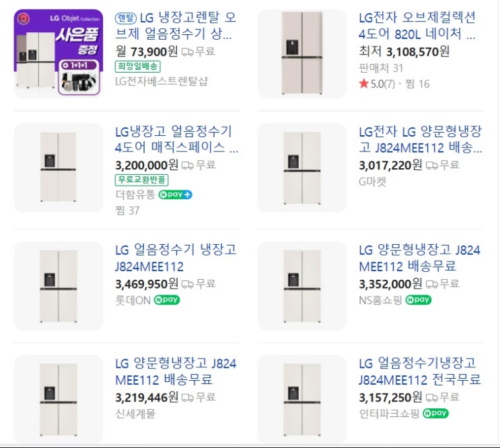This screenshot has width=500, height=448.
Task: Open the 오브제컬렉션 820L refrigerator thumbnail
Action: (x=302, y=53)
